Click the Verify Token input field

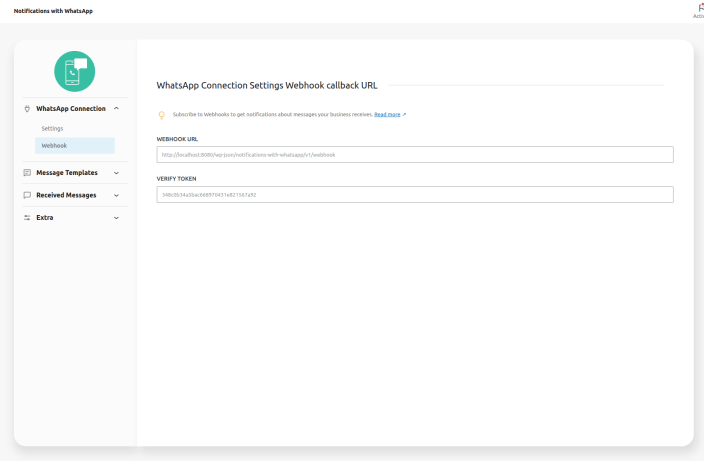[415, 195]
